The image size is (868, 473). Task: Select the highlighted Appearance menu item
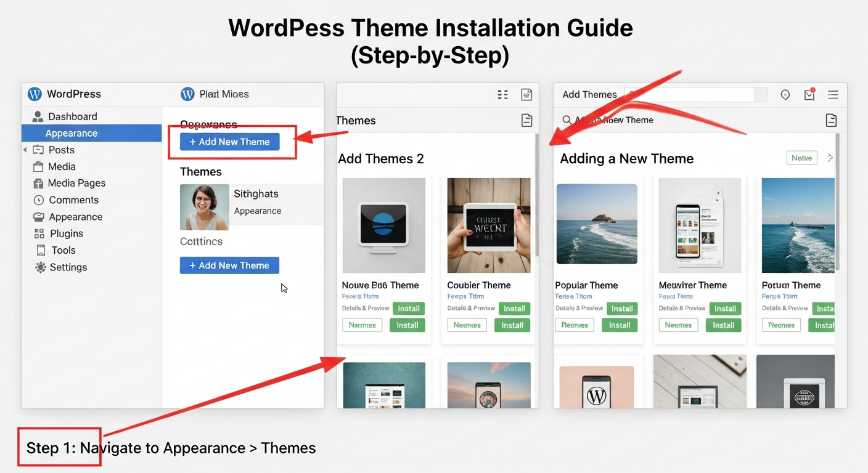[72, 133]
